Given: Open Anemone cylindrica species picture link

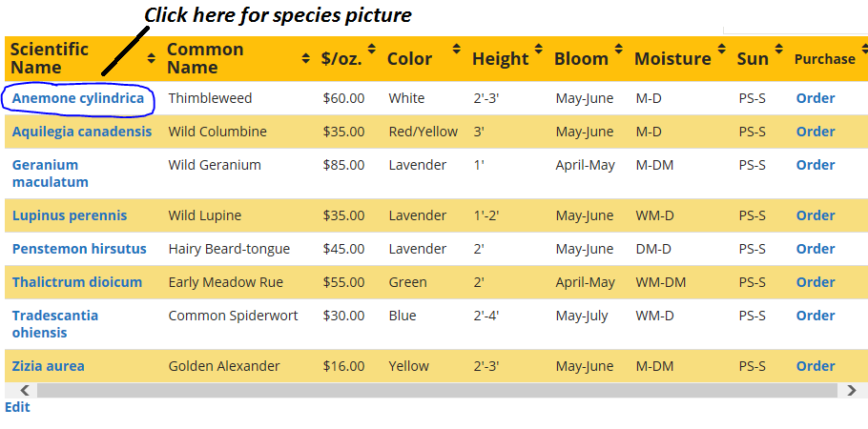Looking at the screenshot, I should 78,98.
